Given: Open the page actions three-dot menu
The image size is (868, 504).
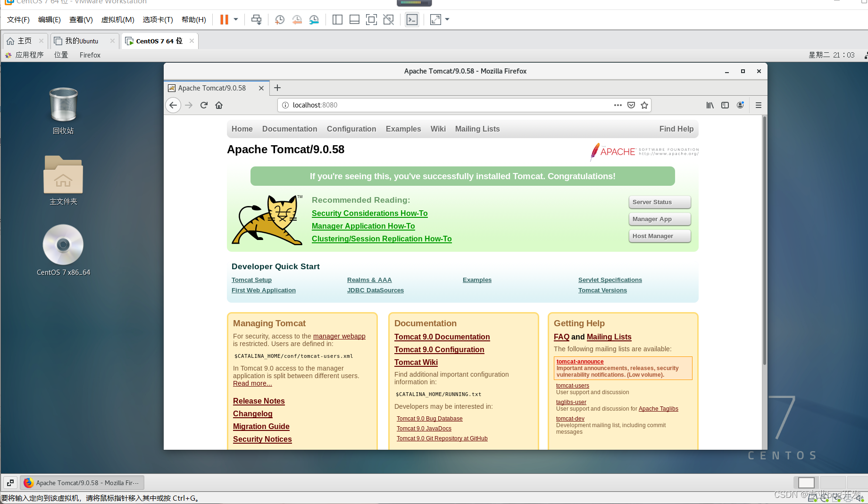Looking at the screenshot, I should pos(618,105).
